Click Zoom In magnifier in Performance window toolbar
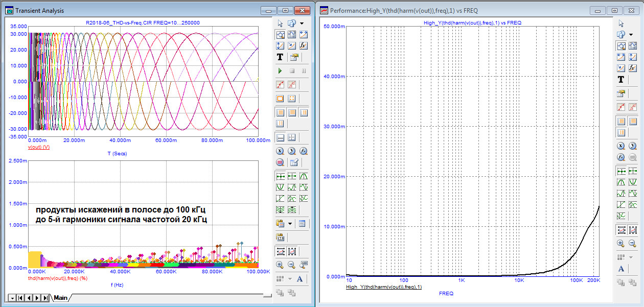This screenshot has width=644, height=307. [x=621, y=244]
